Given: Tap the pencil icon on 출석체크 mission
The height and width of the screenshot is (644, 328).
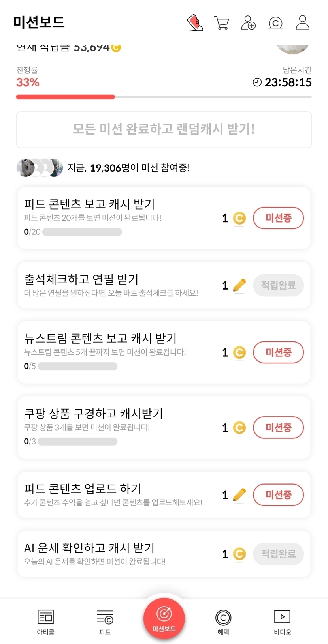Looking at the screenshot, I should [x=239, y=285].
